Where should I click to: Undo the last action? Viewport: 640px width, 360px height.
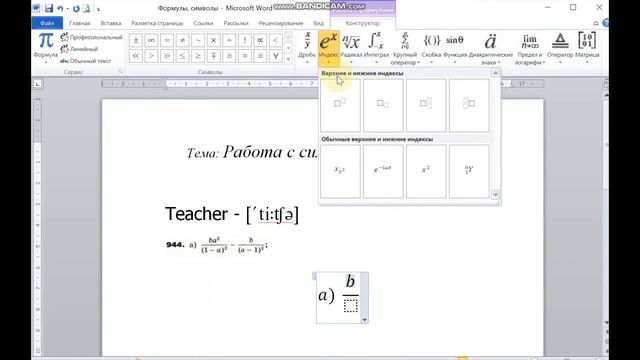[x=60, y=8]
